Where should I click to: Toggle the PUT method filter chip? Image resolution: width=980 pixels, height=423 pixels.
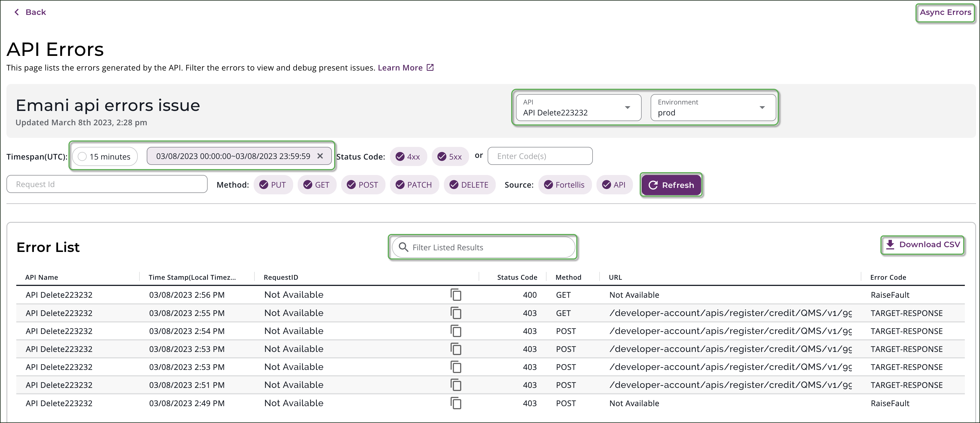pyautogui.click(x=273, y=185)
